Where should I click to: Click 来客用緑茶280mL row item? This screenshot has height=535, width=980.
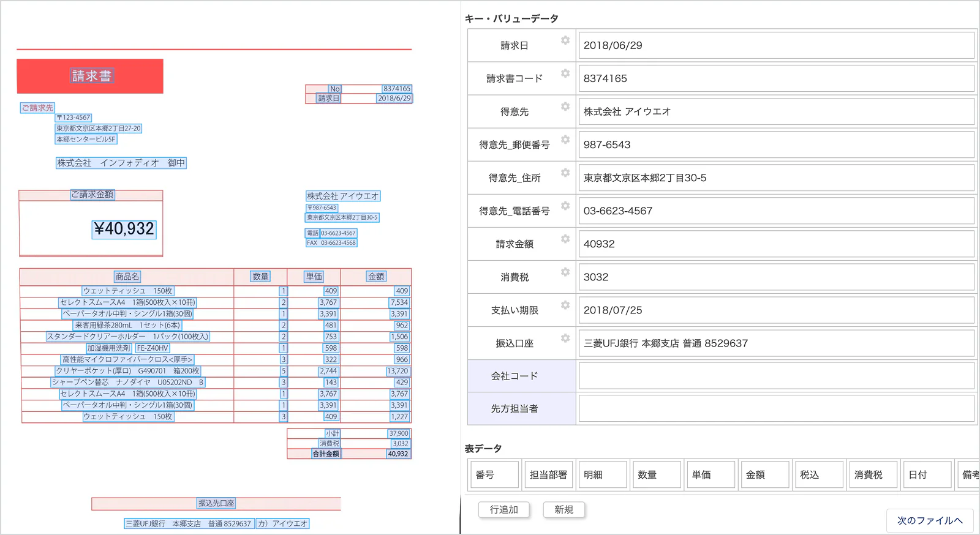point(127,325)
